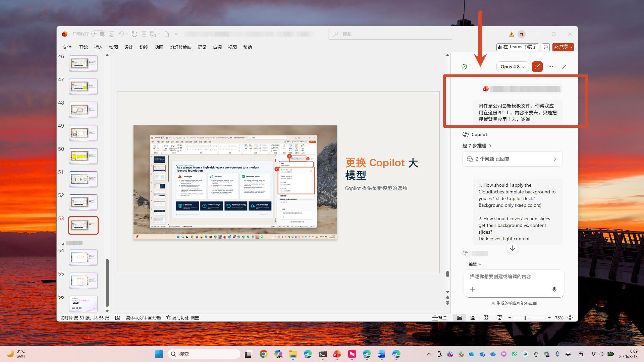Image resolution: width=644 pixels, height=362 pixels.
Task: Open the Transitions ribbon tab
Action: tap(144, 47)
